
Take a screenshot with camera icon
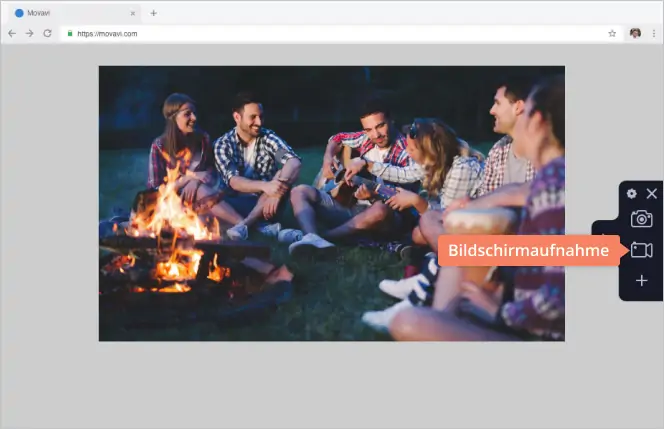pos(642,219)
